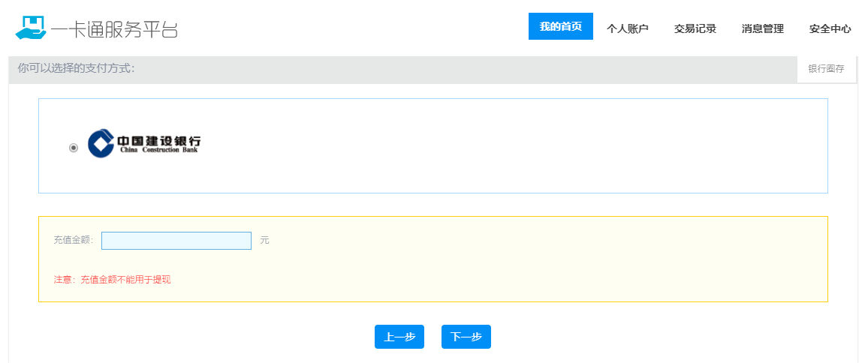Switch to 消息管理 page
The height and width of the screenshot is (363, 868).
tap(762, 28)
